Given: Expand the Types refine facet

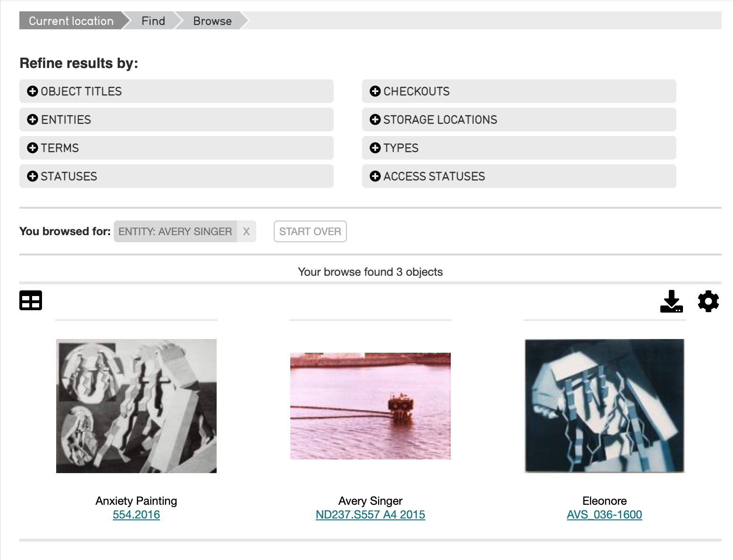Looking at the screenshot, I should tap(401, 148).
